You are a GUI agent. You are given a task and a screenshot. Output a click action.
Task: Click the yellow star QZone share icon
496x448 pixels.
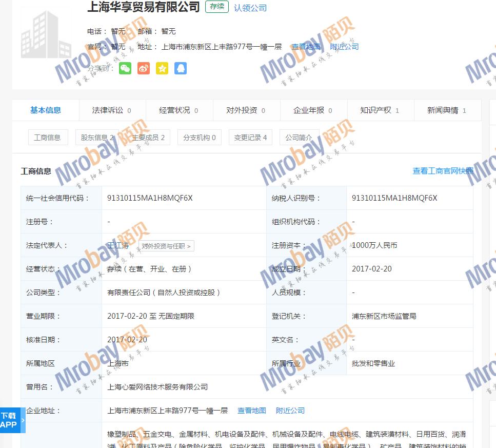162,68
